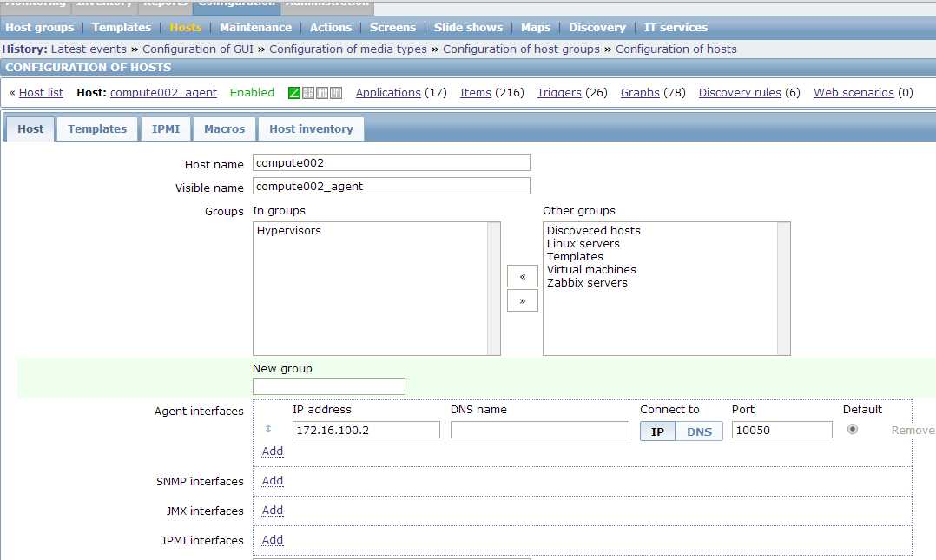Select the Configuration main menu tab
The image size is (936, 560).
click(237, 5)
